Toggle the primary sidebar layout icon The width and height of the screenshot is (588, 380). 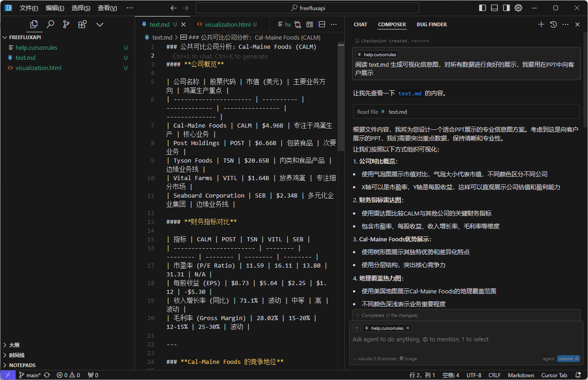[482, 8]
